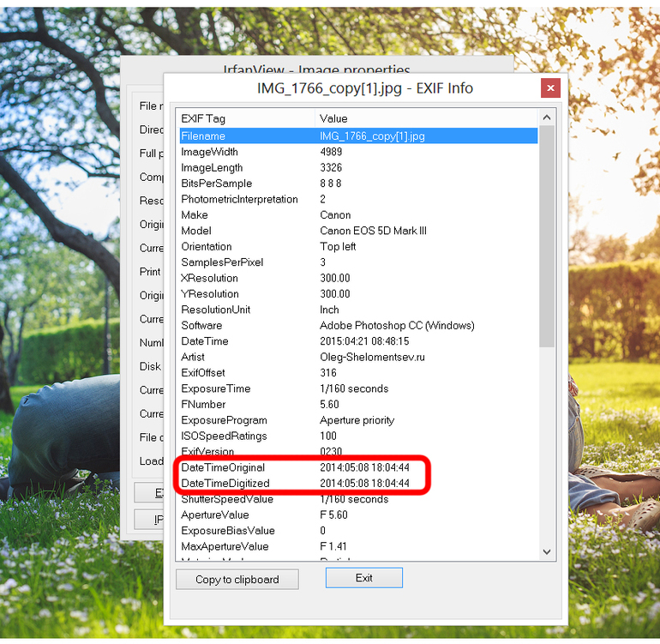
Task: Select the ISOSpeedRatings row
Action: 358,436
